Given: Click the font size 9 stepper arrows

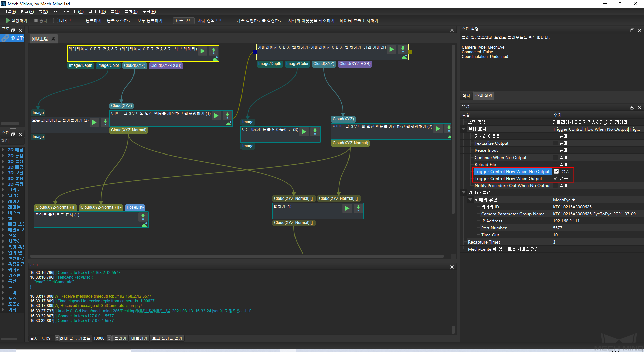Looking at the screenshot, I should [x=57, y=338].
